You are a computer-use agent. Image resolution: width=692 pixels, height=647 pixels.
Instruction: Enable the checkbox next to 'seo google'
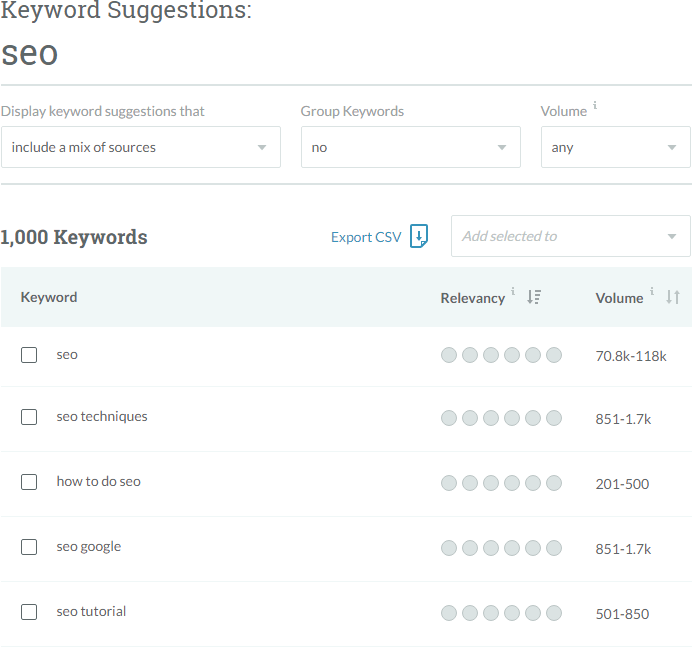coord(29,547)
